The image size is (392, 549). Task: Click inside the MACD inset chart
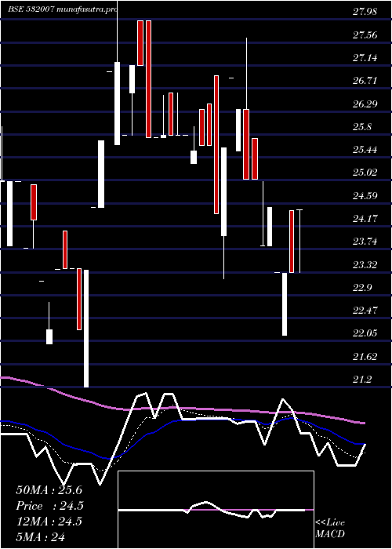[216, 510]
